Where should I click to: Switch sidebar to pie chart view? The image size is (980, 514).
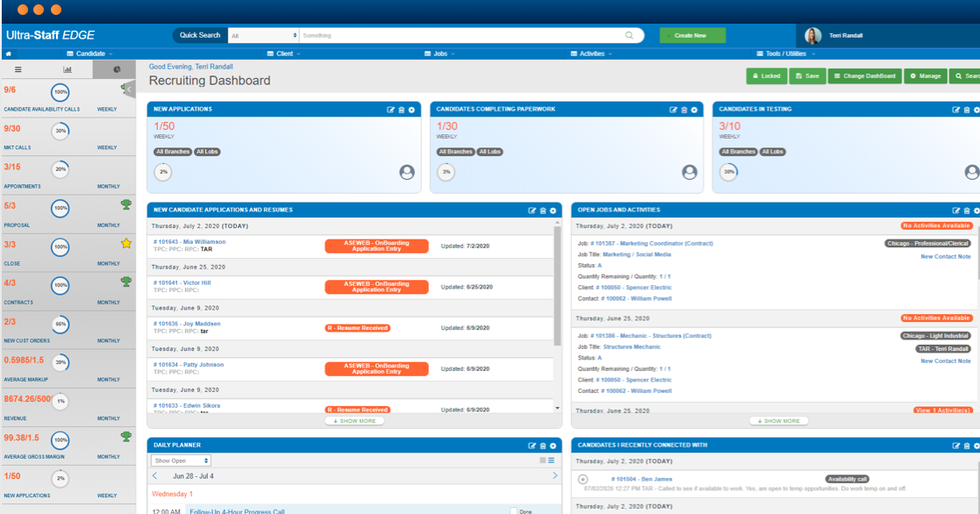[x=117, y=69]
